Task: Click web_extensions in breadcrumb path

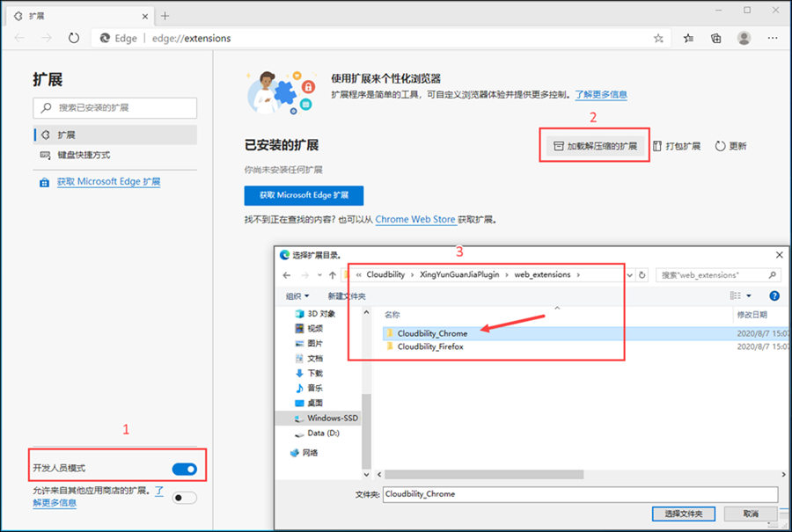Action: point(542,274)
